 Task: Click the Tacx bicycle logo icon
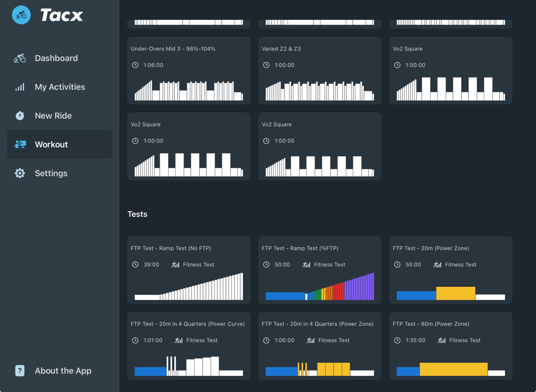click(x=21, y=15)
